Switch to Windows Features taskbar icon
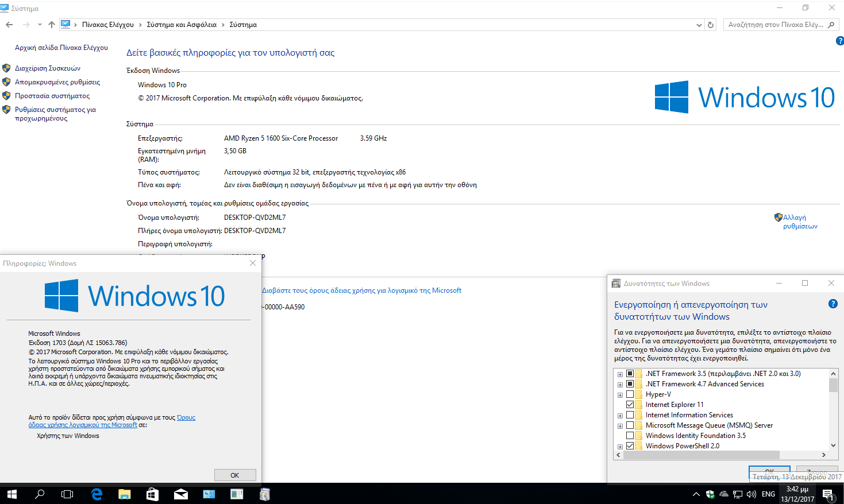The height and width of the screenshot is (504, 844). tap(264, 494)
